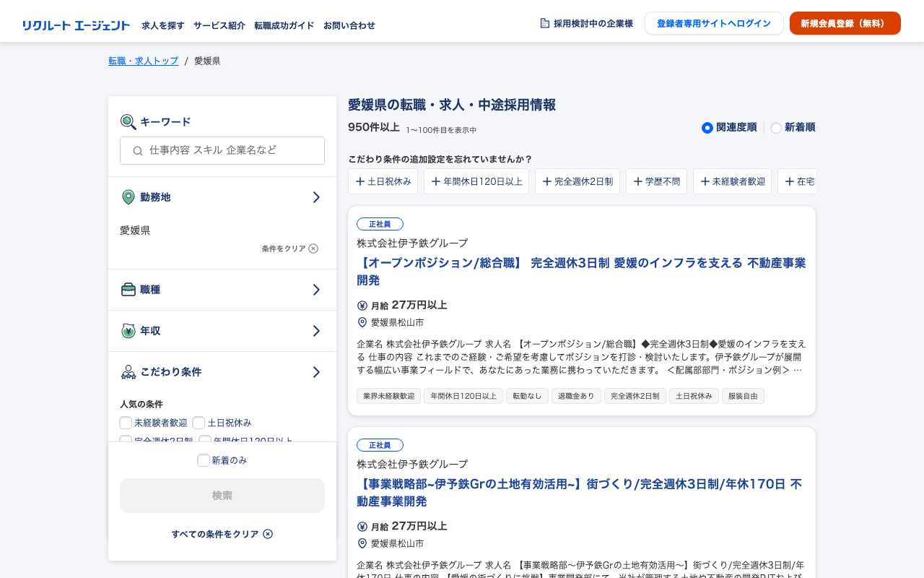Add the 完全週休2日制 suggestion chip filter

coord(577,181)
